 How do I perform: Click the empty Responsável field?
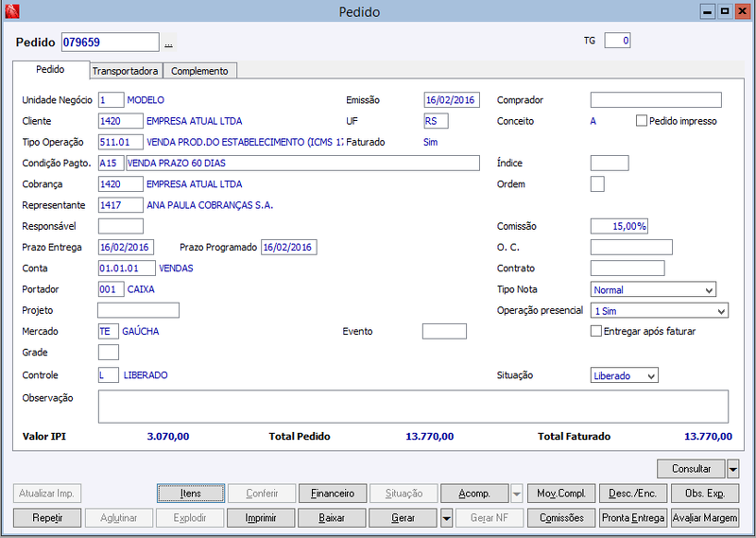coord(121,226)
